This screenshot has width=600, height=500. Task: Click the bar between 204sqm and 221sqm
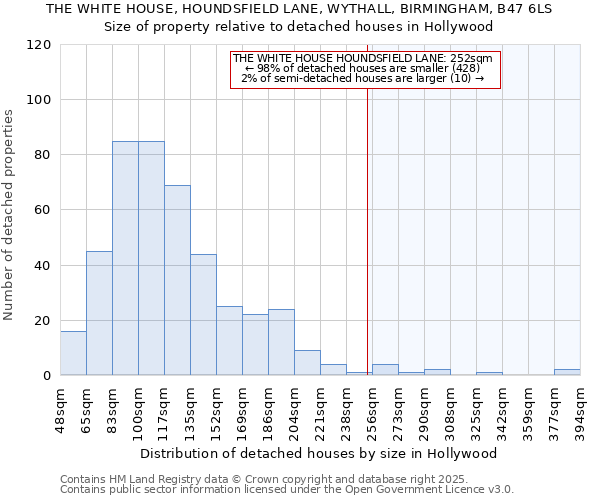click(x=307, y=363)
